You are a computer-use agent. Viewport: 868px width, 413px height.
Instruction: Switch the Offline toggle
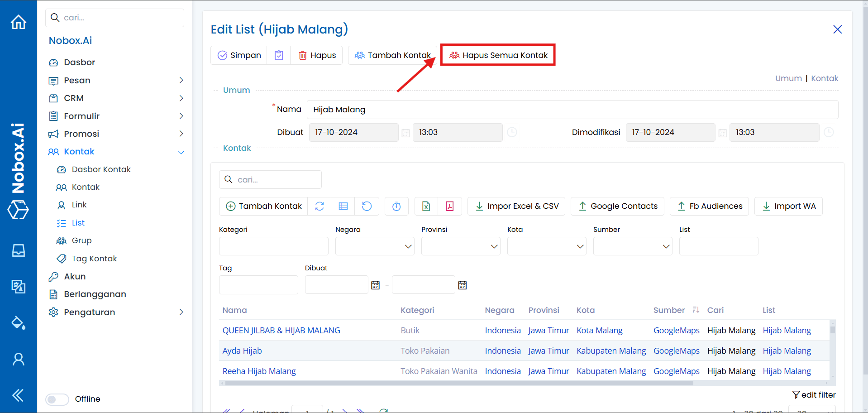pyautogui.click(x=57, y=399)
